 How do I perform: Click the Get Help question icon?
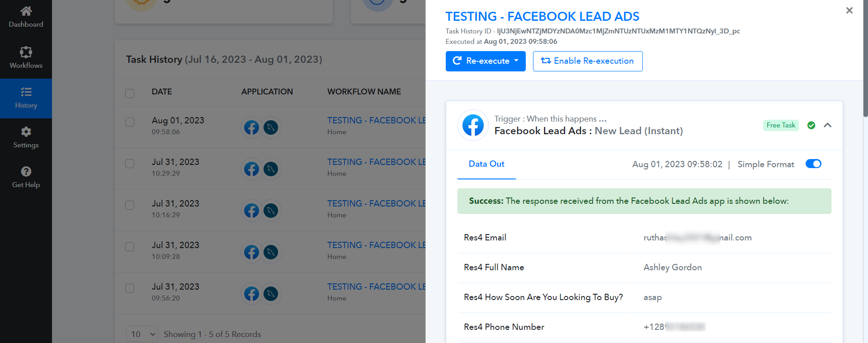26,172
